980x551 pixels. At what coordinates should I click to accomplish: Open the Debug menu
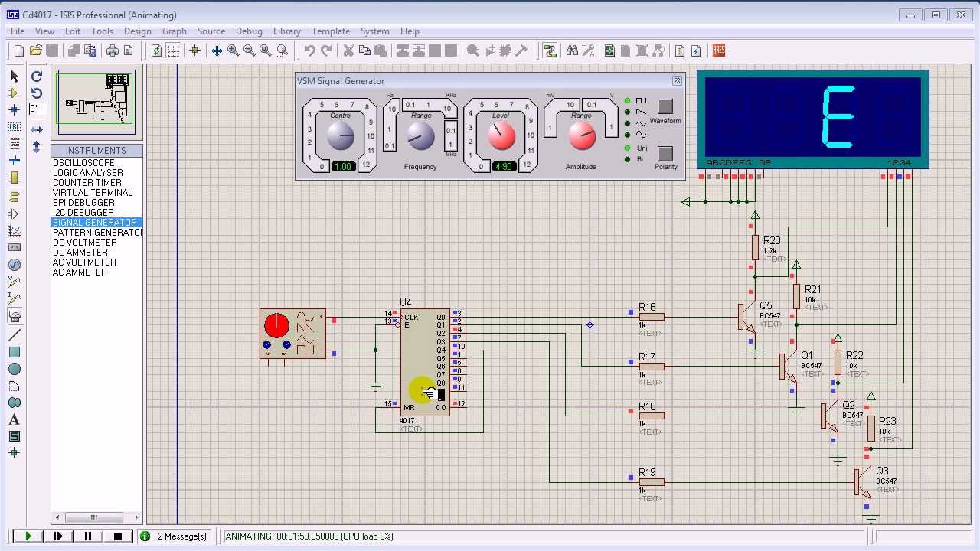coord(249,31)
